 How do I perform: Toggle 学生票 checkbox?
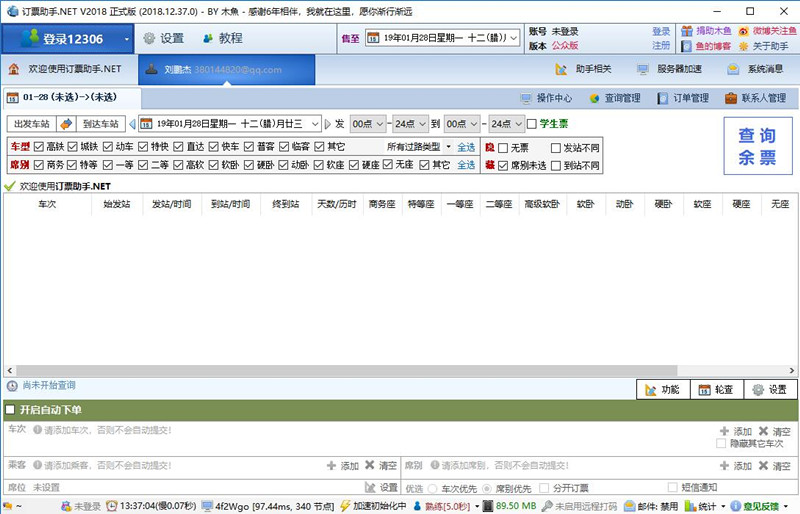click(x=532, y=124)
